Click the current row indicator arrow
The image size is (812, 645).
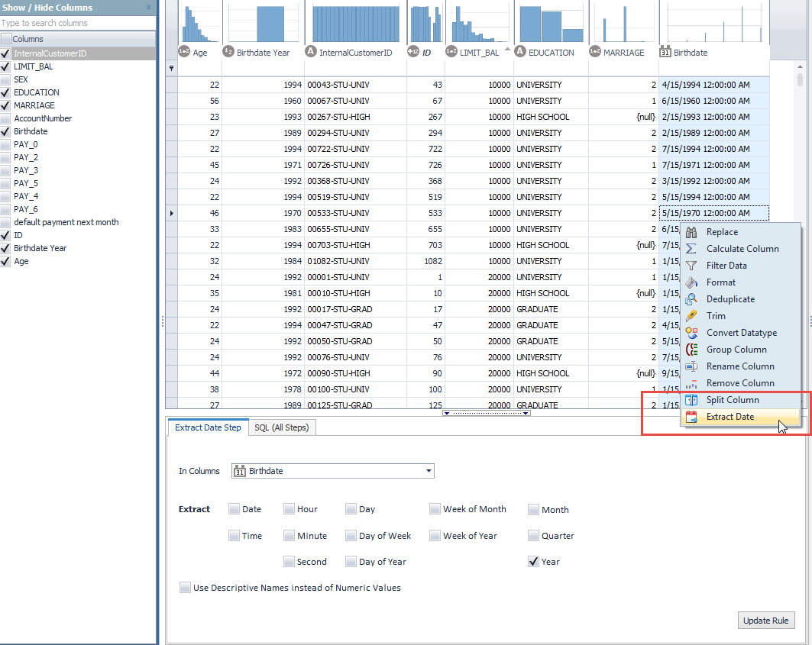point(171,213)
